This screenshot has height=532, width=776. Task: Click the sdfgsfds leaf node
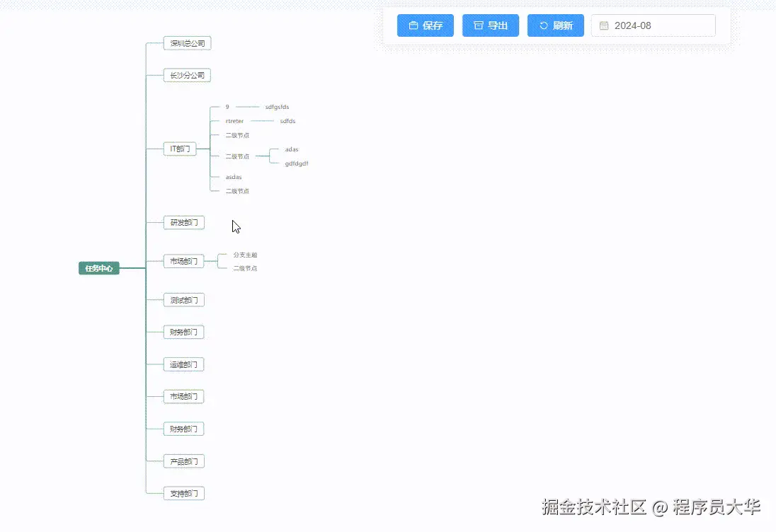tap(277, 107)
